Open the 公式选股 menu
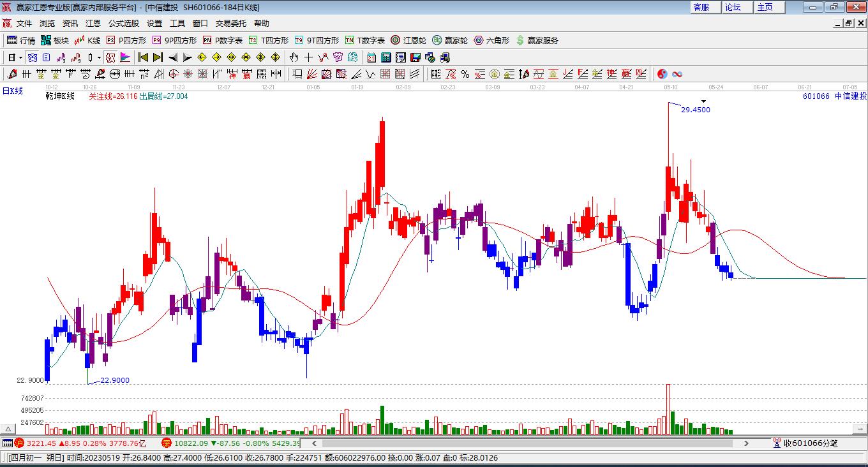This screenshot has height=467, width=868. click(124, 24)
